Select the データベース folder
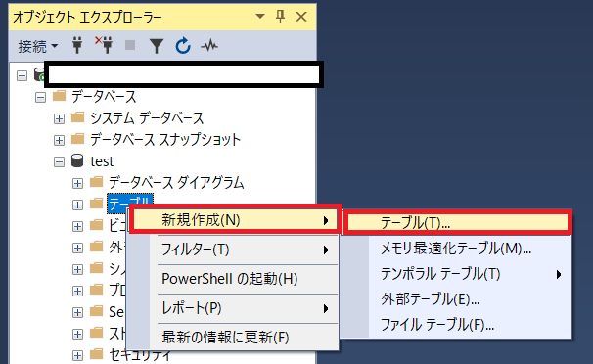 pos(104,97)
